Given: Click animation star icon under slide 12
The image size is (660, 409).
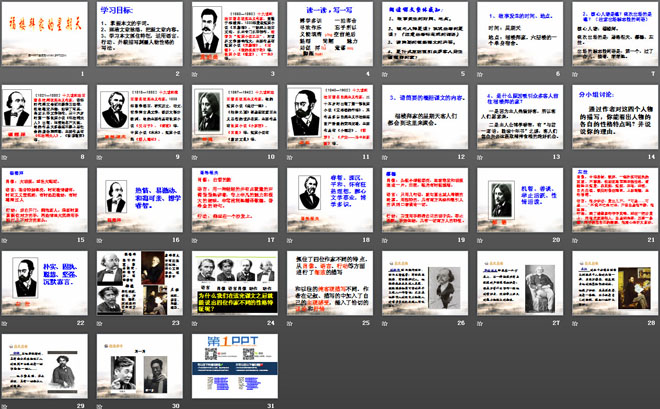Looking at the screenshot, I should [385, 158].
